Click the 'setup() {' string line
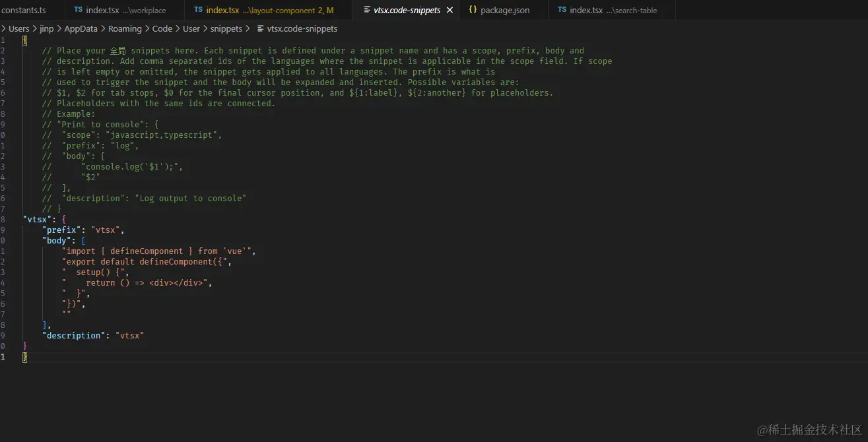This screenshot has height=442, width=868. coord(96,272)
